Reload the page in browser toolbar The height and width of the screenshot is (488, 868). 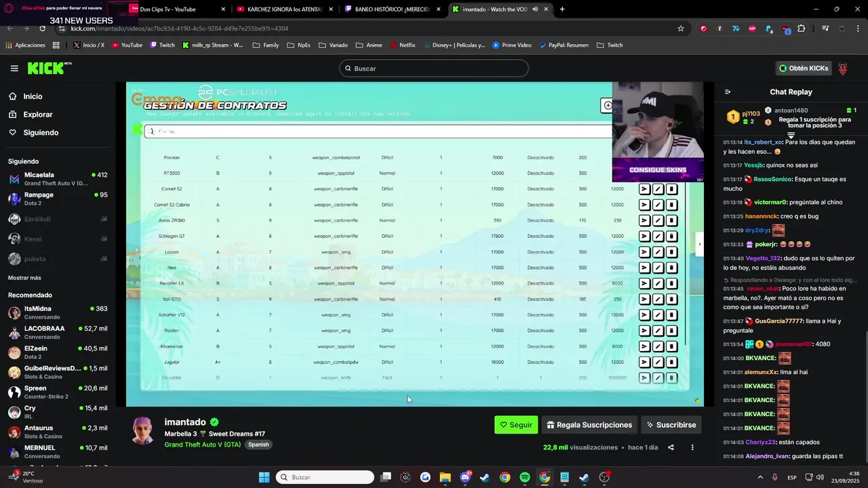(x=42, y=28)
